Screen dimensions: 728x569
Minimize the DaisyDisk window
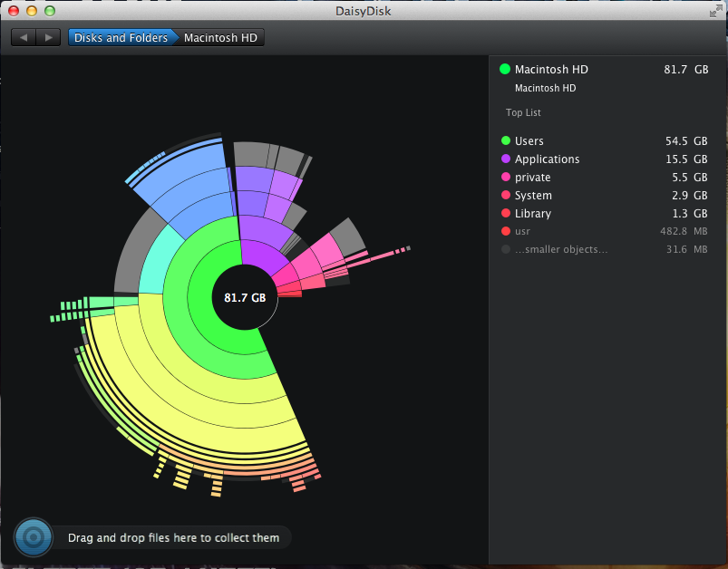pos(32,11)
